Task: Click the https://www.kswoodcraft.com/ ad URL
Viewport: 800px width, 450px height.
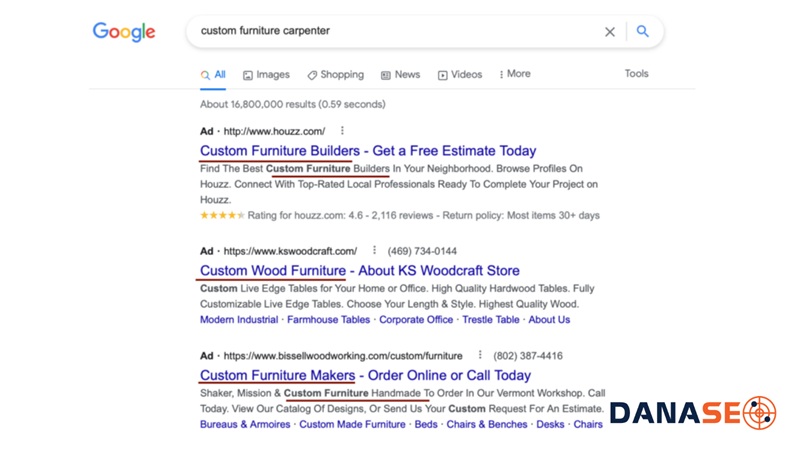Action: (290, 251)
